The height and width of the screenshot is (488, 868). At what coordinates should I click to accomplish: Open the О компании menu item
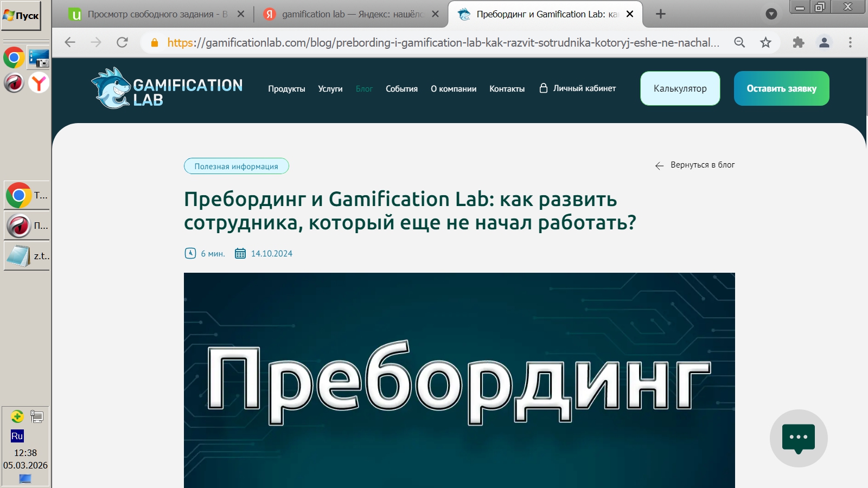454,89
